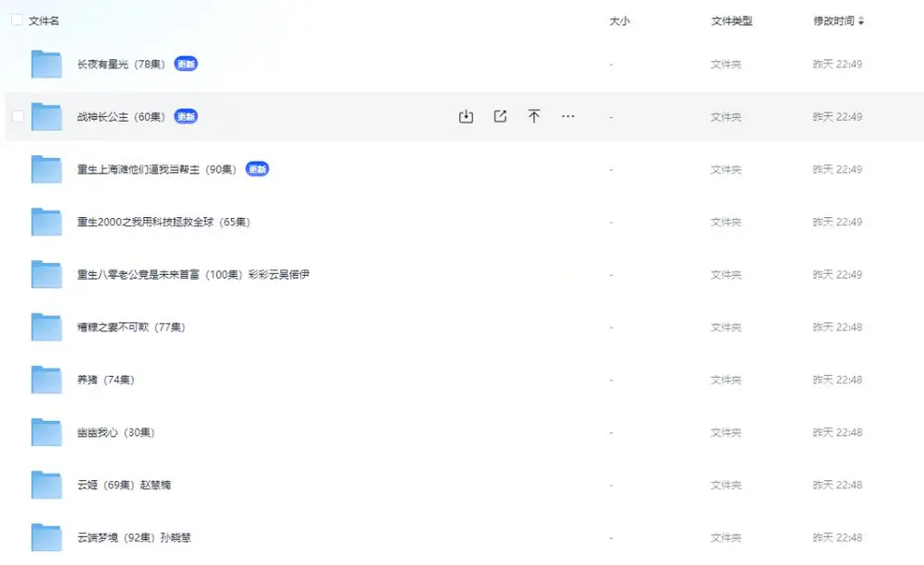This screenshot has width=924, height=565.
Task: Click the folder icon of 幽幽我心
Action: point(46,432)
